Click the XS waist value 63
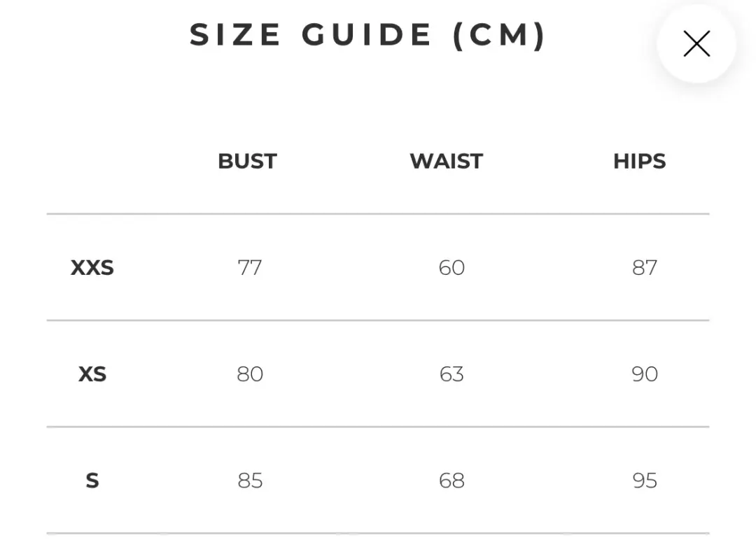Viewport: 756px width, 542px height. click(x=451, y=374)
